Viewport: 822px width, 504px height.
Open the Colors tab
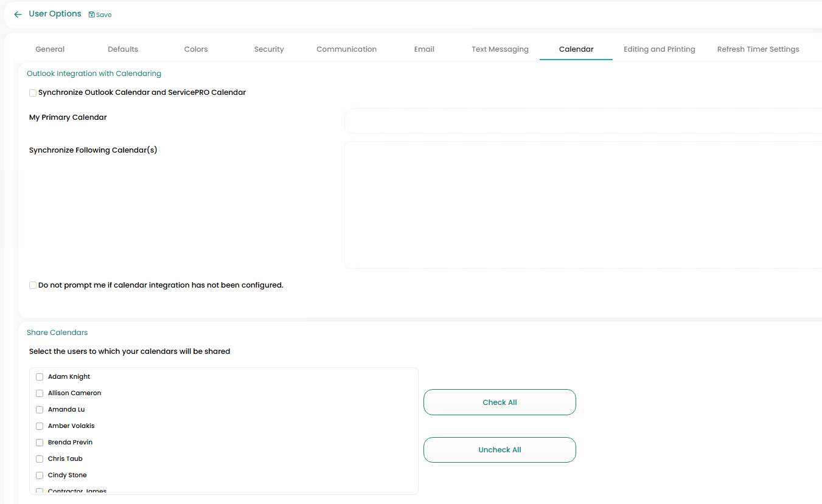tap(196, 49)
